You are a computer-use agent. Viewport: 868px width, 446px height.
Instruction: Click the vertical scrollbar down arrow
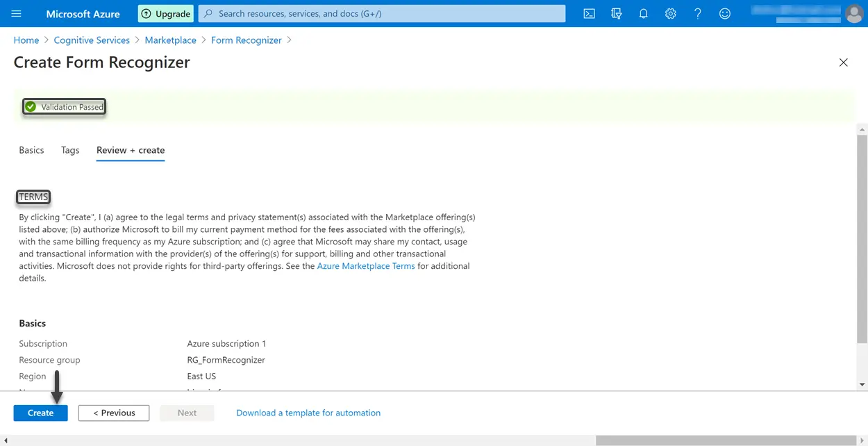[x=862, y=384]
